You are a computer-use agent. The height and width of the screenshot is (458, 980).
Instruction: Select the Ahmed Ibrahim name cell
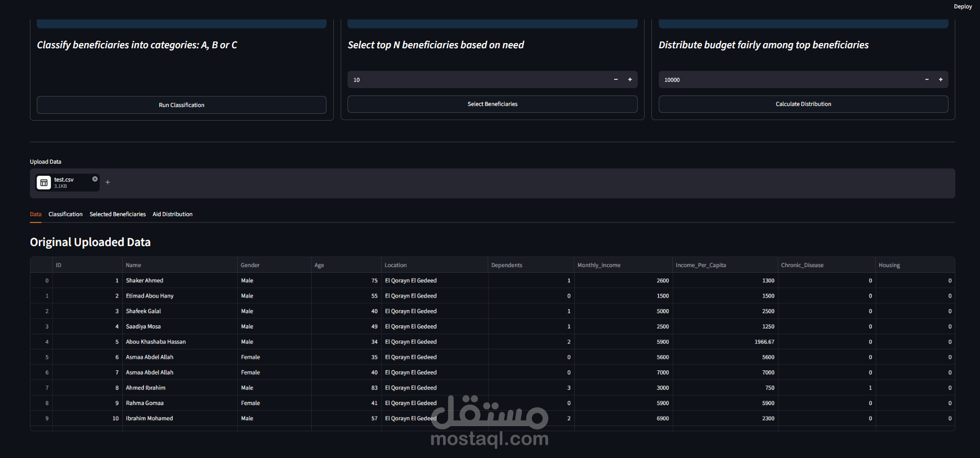[x=180, y=387]
